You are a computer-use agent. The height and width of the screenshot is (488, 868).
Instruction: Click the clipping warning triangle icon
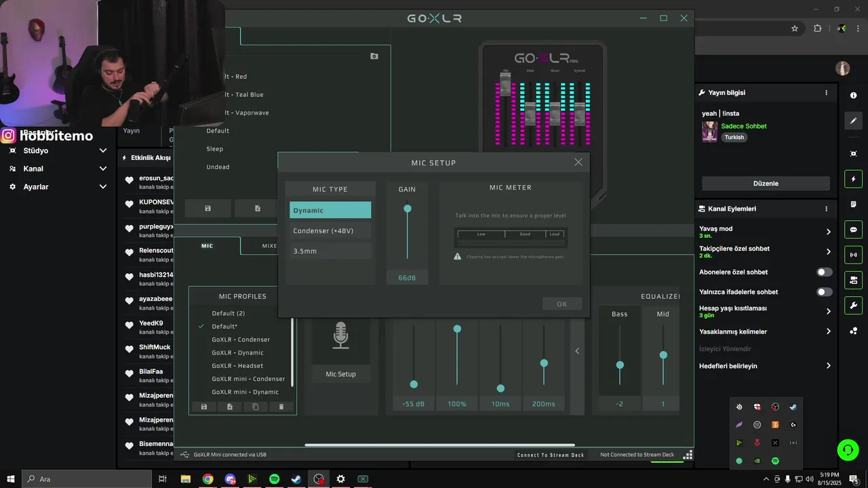[x=458, y=256]
